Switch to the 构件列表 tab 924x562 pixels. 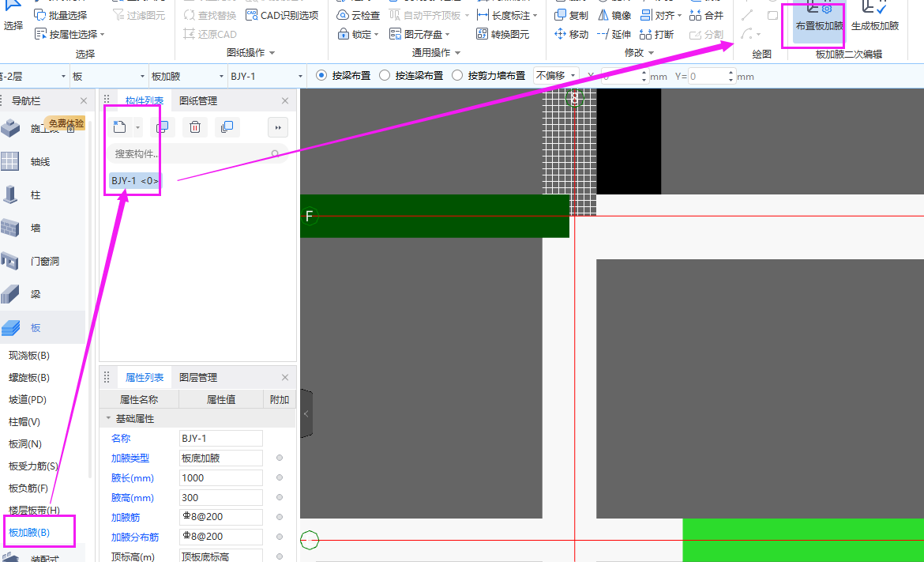(x=145, y=101)
